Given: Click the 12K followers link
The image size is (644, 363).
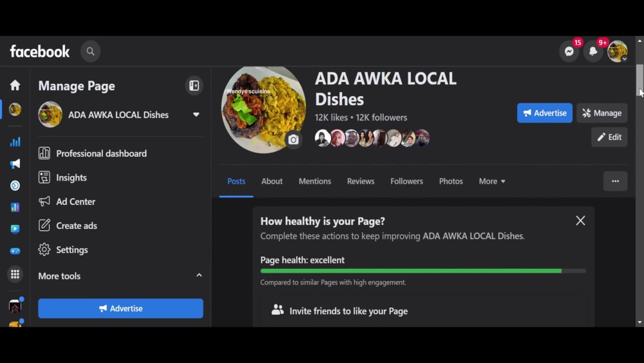Looking at the screenshot, I should tap(381, 117).
